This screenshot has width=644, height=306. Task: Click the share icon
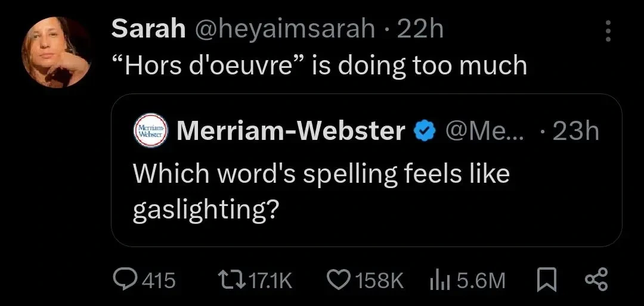596,280
